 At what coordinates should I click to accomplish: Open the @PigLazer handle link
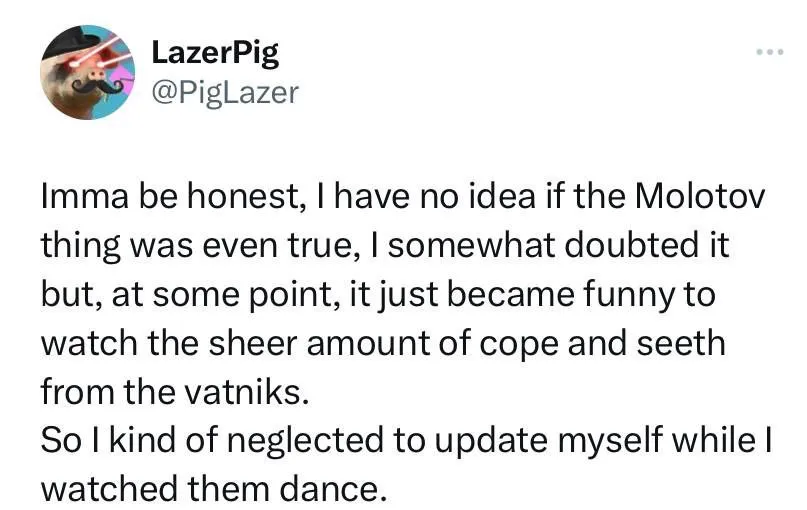(224, 94)
